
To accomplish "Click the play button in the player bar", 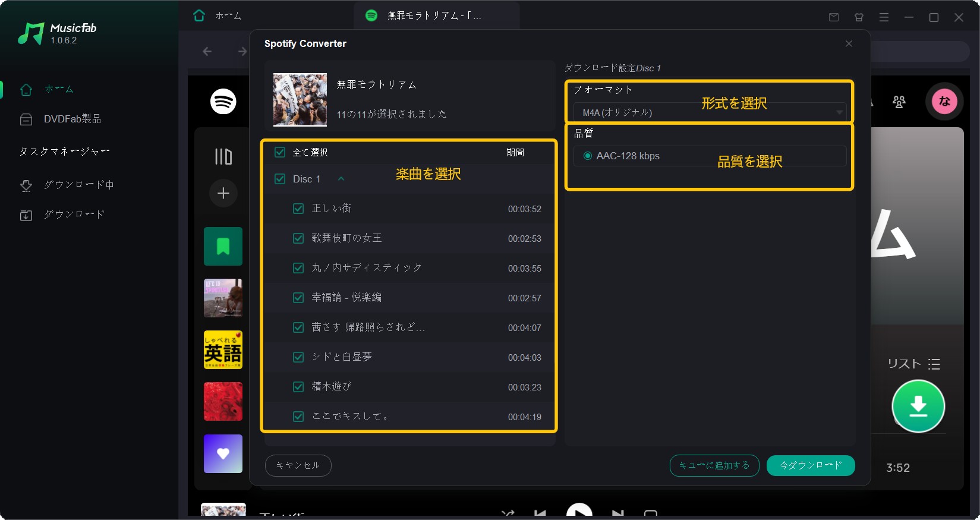I will pos(579,512).
